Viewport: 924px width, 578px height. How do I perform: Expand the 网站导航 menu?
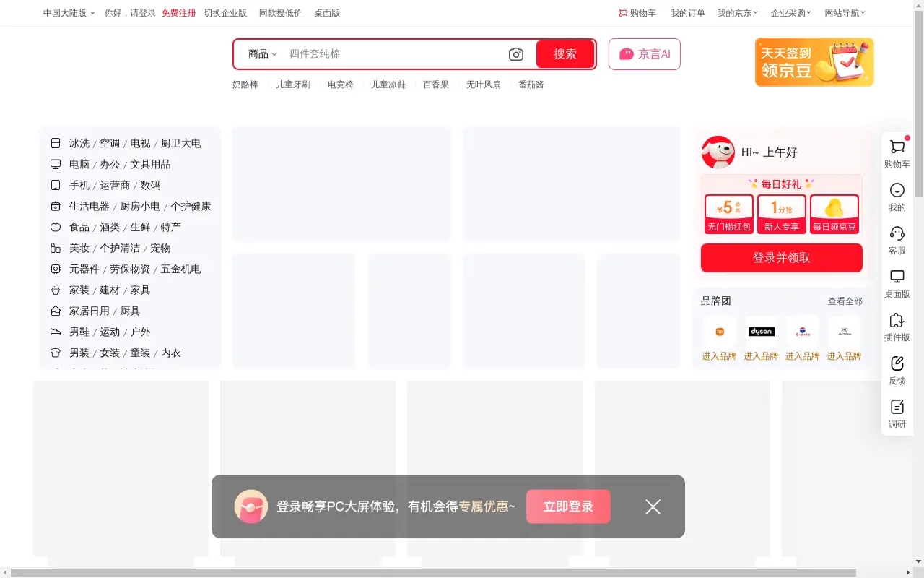845,13
